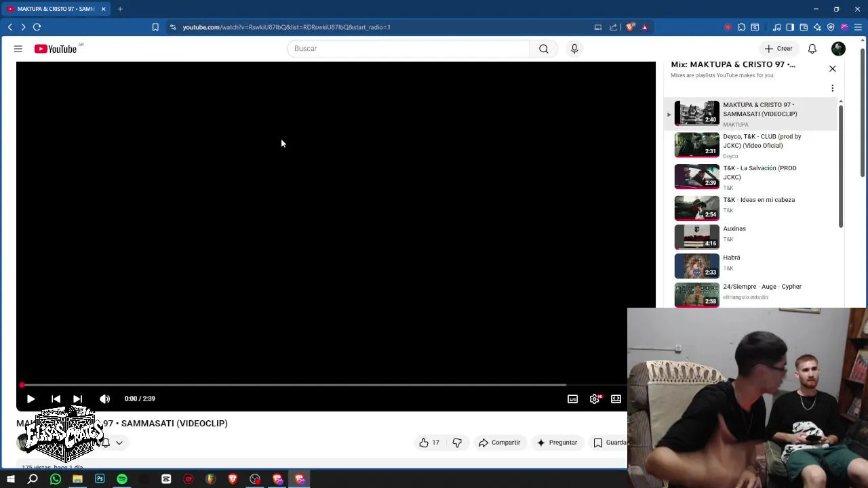Click the Preguntar button

(x=557, y=443)
